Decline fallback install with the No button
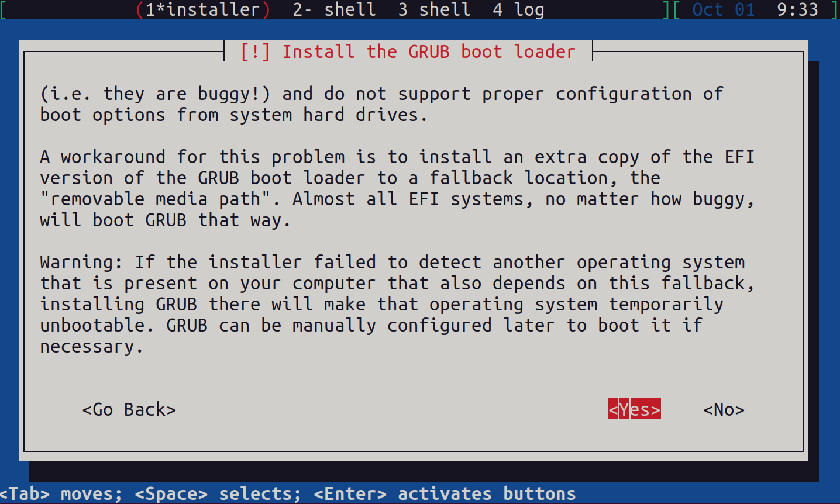This screenshot has width=840, height=504. [x=724, y=409]
